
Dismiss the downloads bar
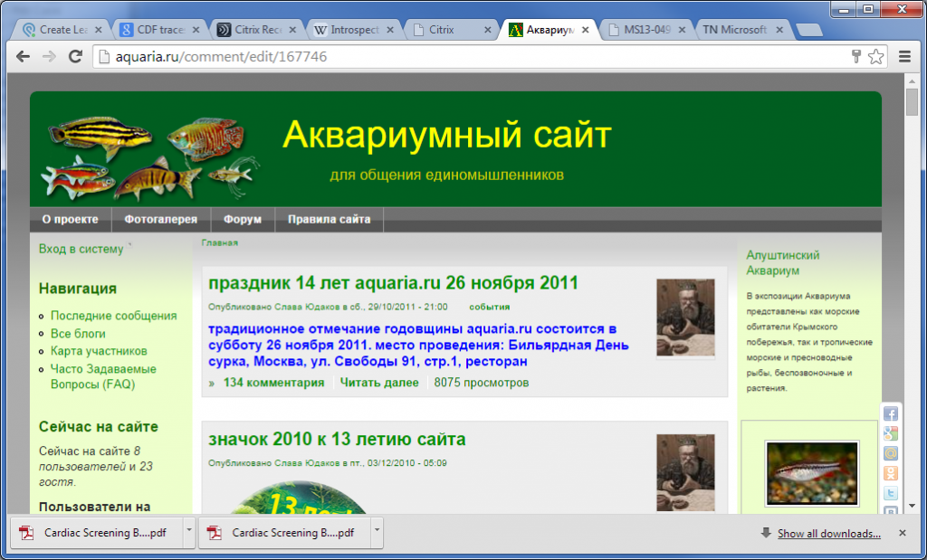click(x=903, y=533)
